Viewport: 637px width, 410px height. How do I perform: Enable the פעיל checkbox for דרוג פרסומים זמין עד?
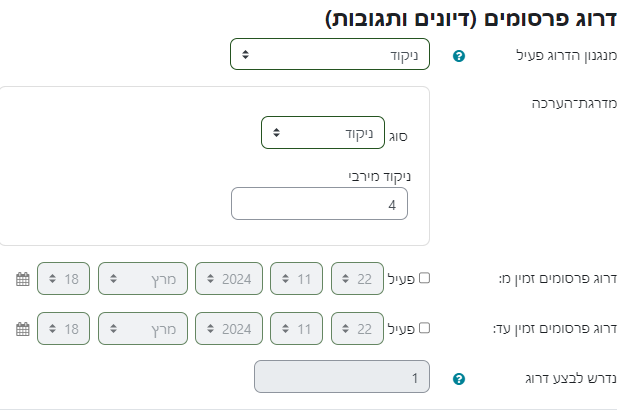pos(424,327)
